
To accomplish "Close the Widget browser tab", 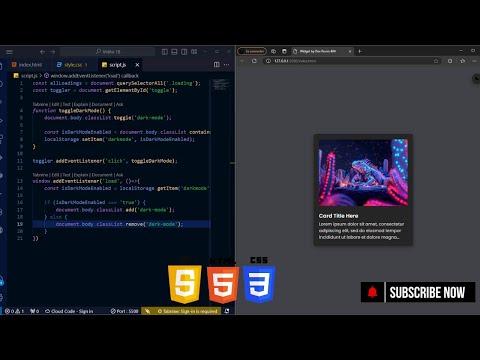I will click(350, 51).
